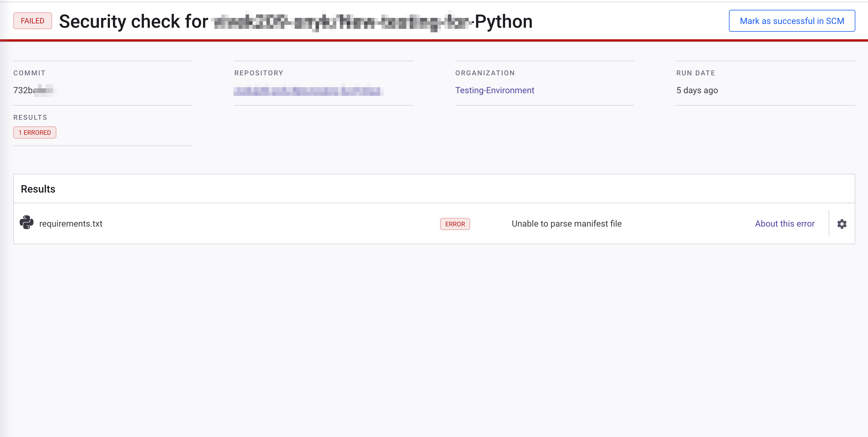Select the requirements.txt file name
Screen dimensions: 868x437
click(71, 223)
